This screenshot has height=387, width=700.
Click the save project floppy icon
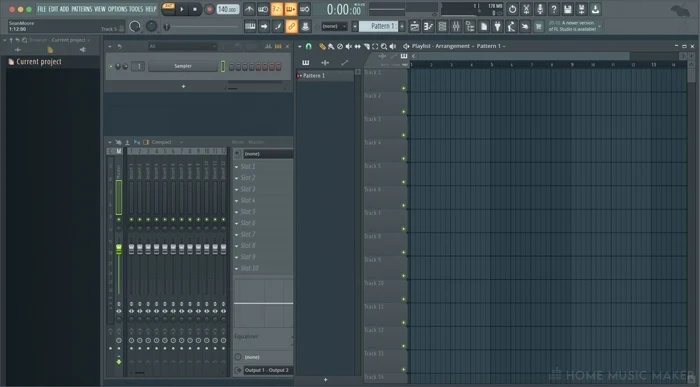point(567,9)
